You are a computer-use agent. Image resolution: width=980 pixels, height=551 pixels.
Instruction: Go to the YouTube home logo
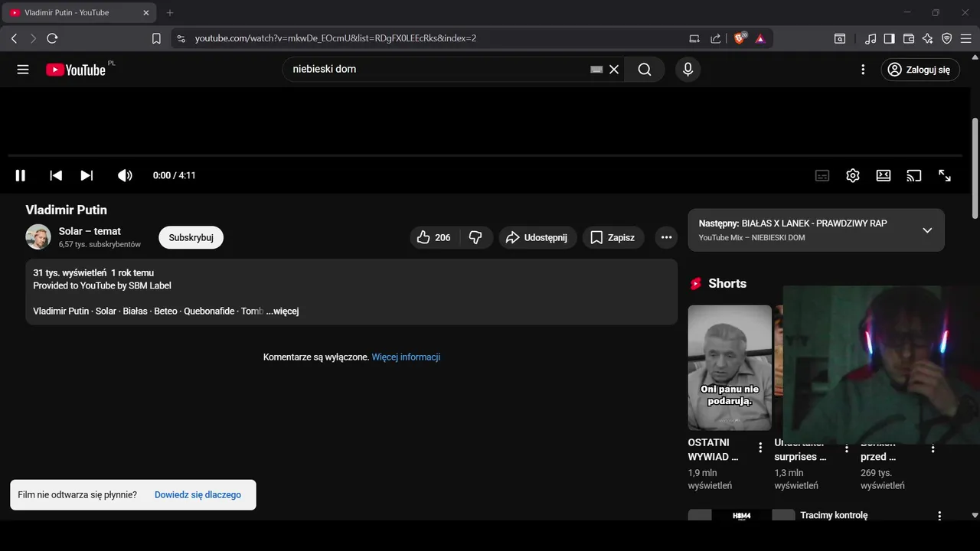(75, 70)
